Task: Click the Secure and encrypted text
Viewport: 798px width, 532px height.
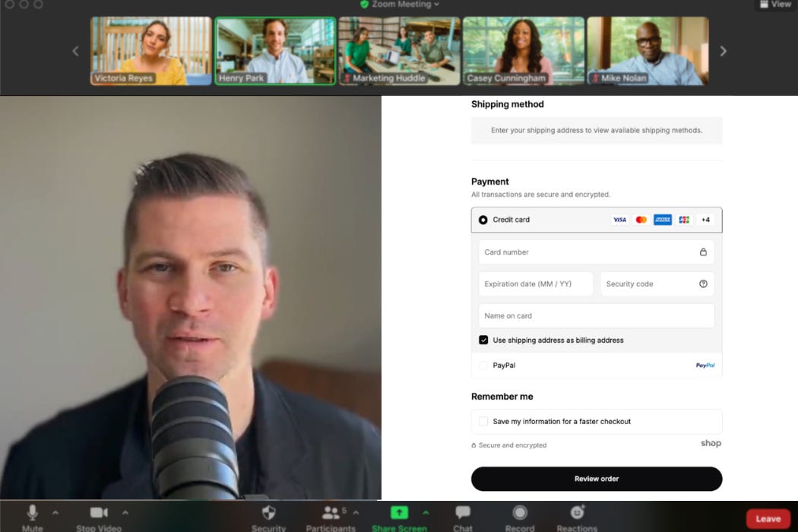Action: tap(512, 445)
